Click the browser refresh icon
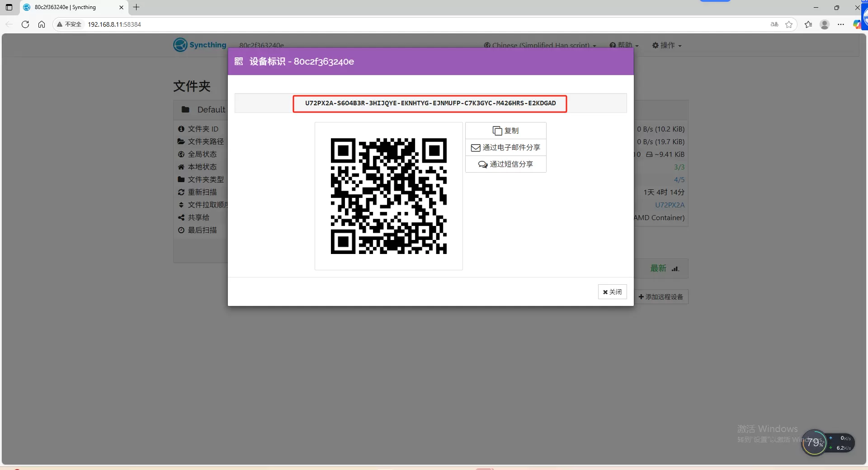The height and width of the screenshot is (470, 868). (25, 24)
